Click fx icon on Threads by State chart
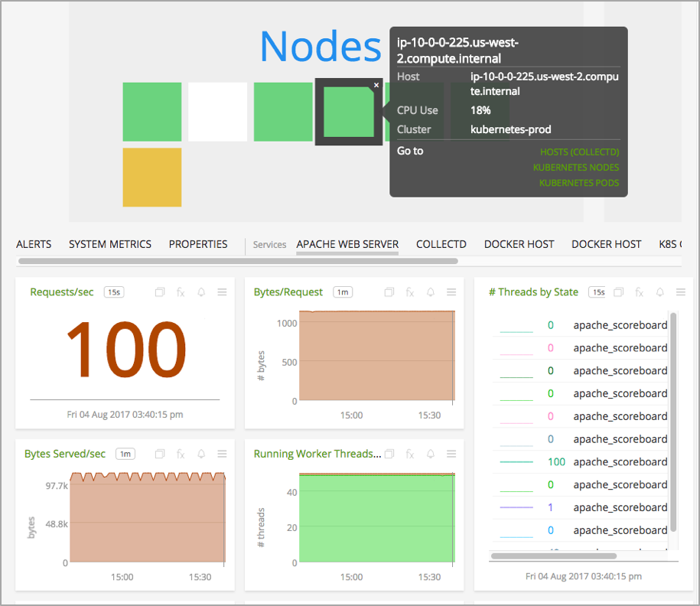The width and height of the screenshot is (700, 606). click(640, 292)
